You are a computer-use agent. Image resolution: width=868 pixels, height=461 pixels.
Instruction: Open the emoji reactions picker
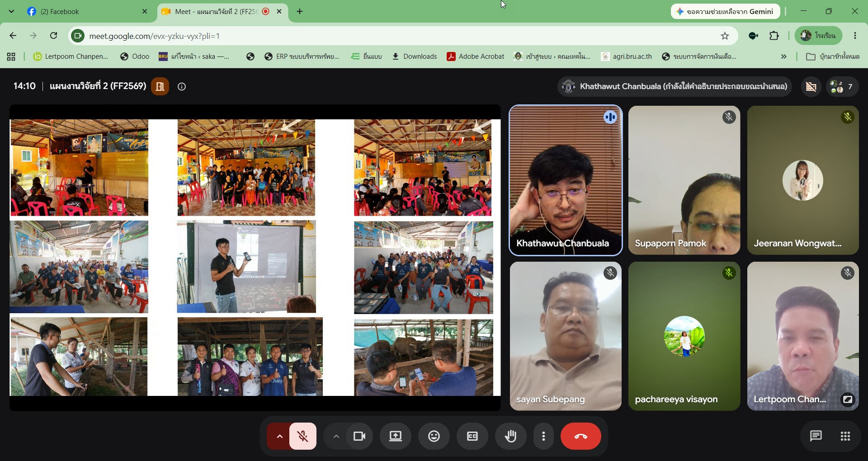[x=434, y=436]
